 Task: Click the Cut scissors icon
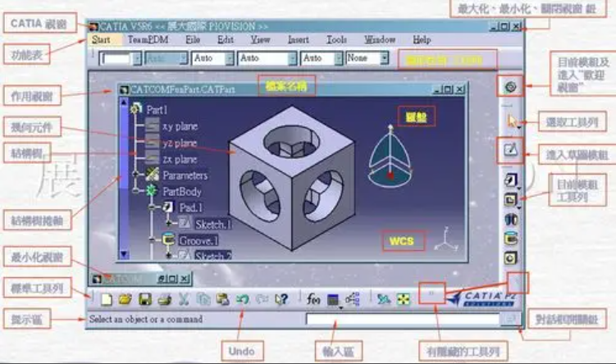tap(184, 299)
